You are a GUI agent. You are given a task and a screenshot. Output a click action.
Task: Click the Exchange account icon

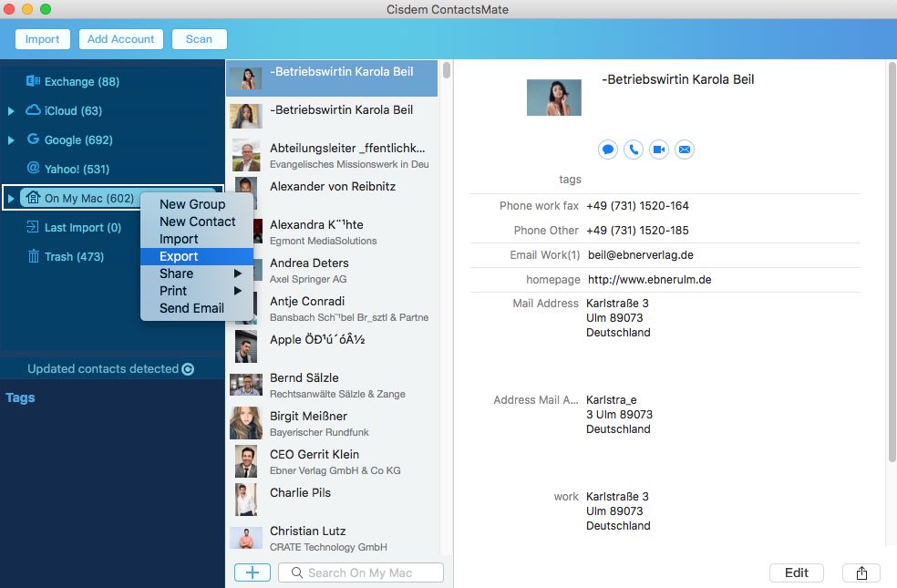(33, 80)
